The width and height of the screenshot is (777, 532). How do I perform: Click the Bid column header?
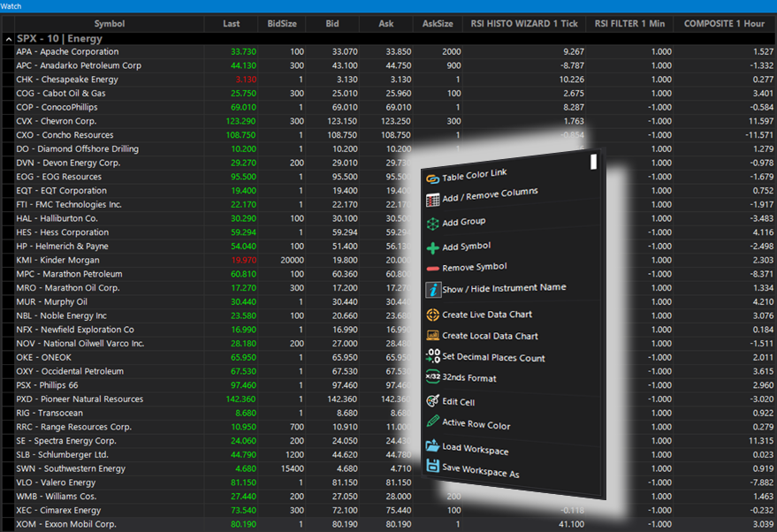[x=332, y=24]
